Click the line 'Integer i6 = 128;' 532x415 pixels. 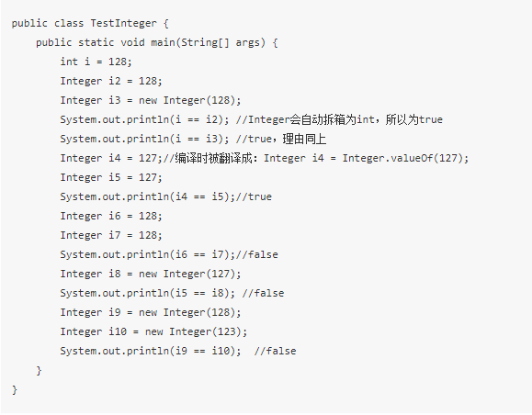(x=111, y=217)
